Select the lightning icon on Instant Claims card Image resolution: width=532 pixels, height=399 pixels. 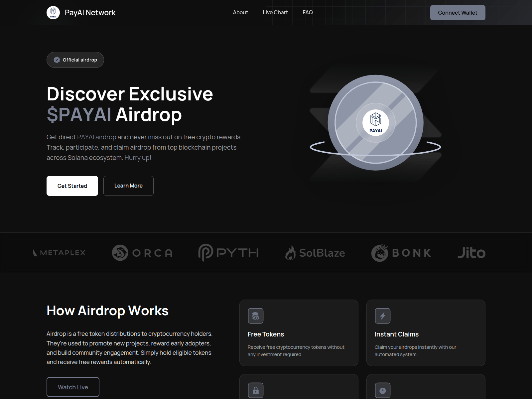[x=382, y=316]
